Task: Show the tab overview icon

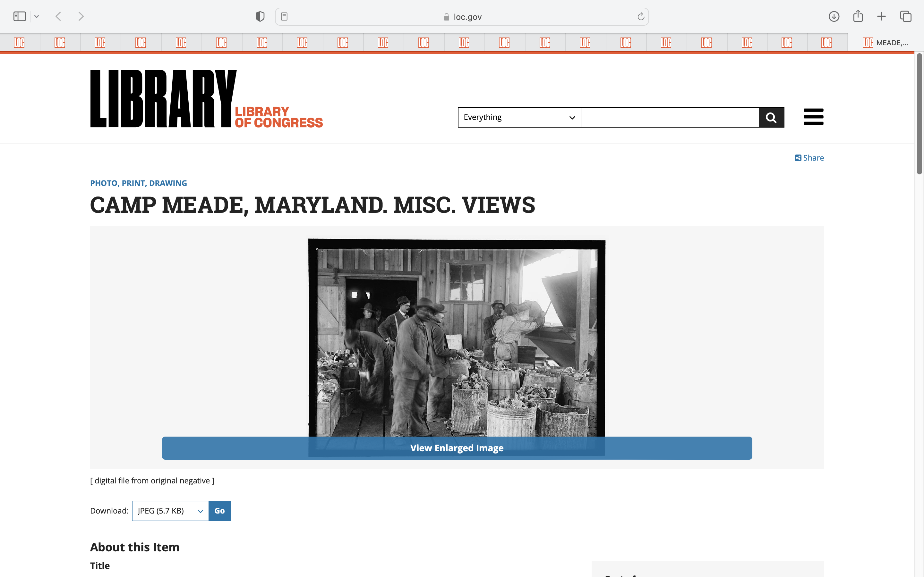Action: click(906, 16)
